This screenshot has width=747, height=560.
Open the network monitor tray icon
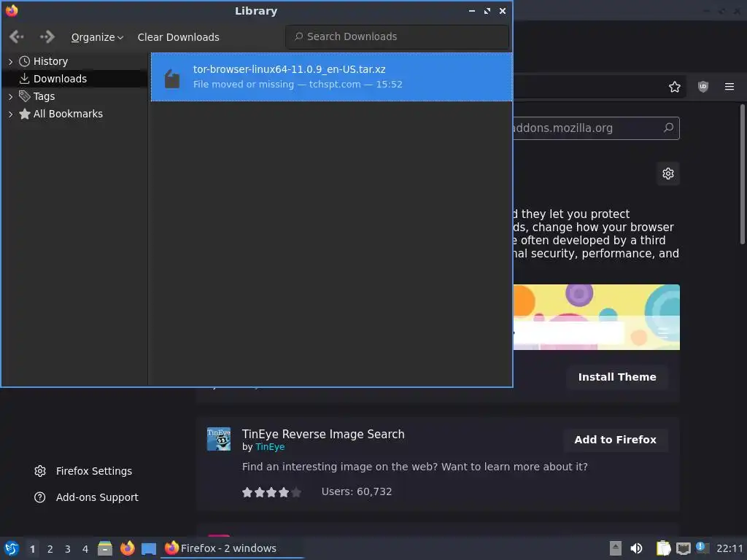[x=684, y=549]
